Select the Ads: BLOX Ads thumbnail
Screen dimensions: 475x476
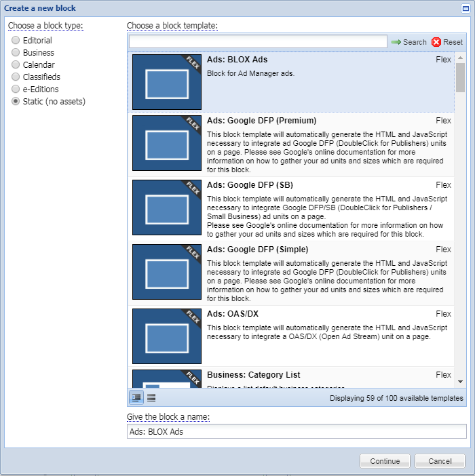[x=166, y=82]
